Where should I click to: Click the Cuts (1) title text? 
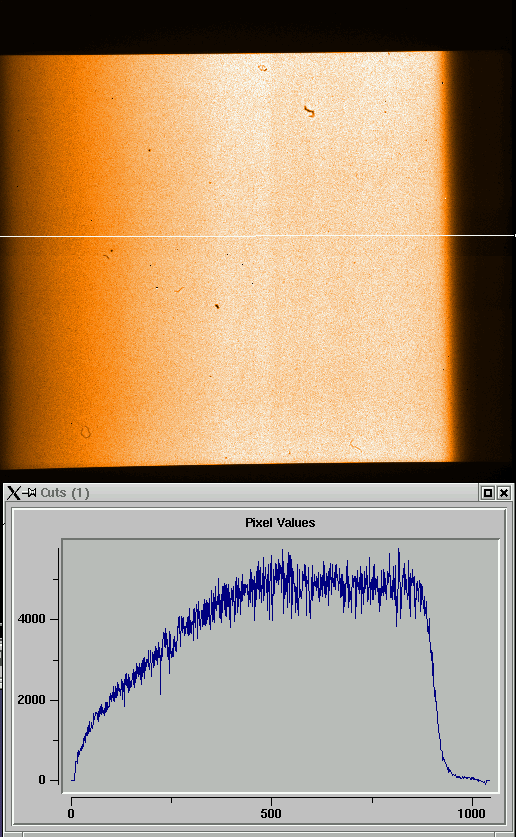click(x=65, y=493)
